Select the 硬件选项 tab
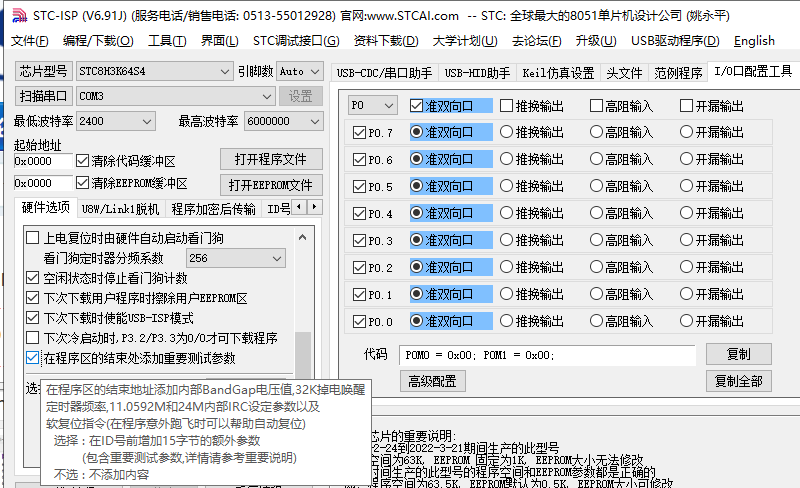 click(45, 207)
